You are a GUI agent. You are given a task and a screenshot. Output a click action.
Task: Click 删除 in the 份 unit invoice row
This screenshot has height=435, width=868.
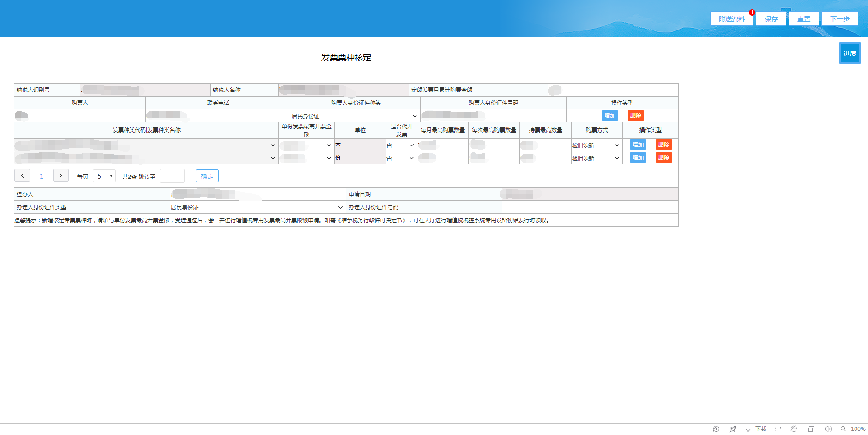pyautogui.click(x=664, y=157)
